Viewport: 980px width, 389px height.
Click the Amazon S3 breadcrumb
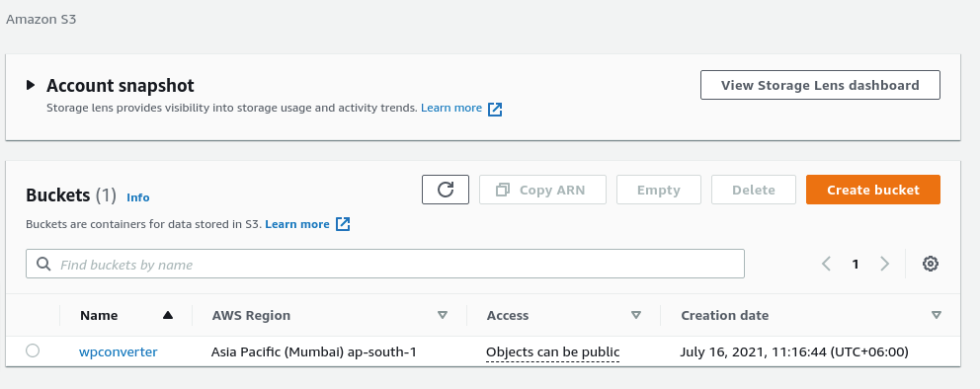41,19
